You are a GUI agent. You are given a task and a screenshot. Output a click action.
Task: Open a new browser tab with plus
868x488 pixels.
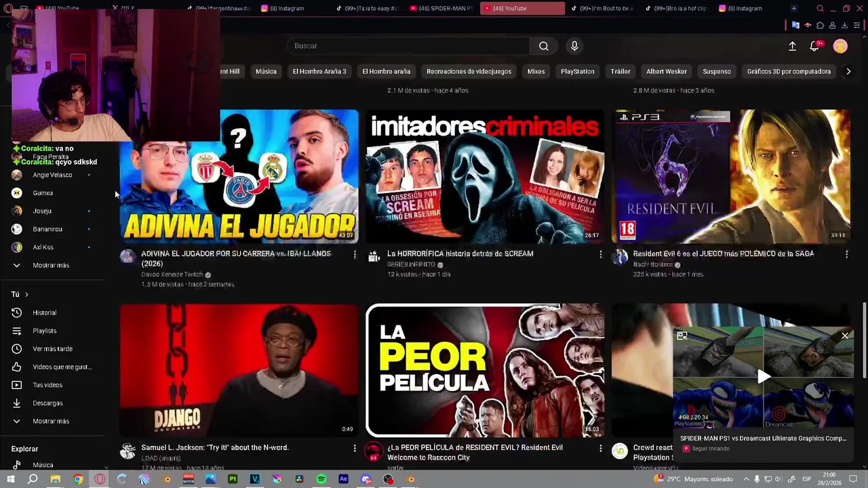(793, 8)
